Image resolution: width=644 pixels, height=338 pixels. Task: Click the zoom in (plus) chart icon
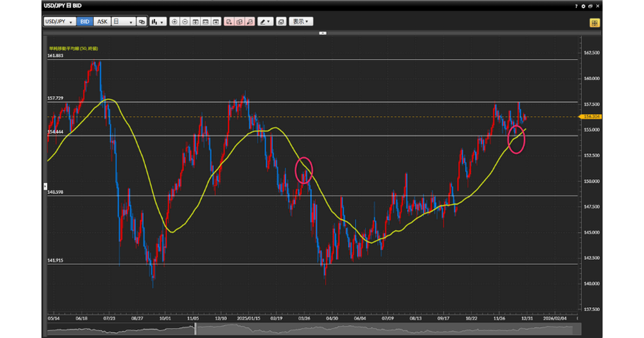pos(175,21)
